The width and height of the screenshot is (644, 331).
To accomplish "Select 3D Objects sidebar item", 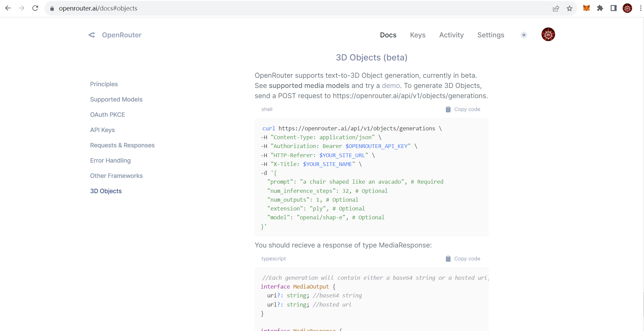I will click(106, 191).
